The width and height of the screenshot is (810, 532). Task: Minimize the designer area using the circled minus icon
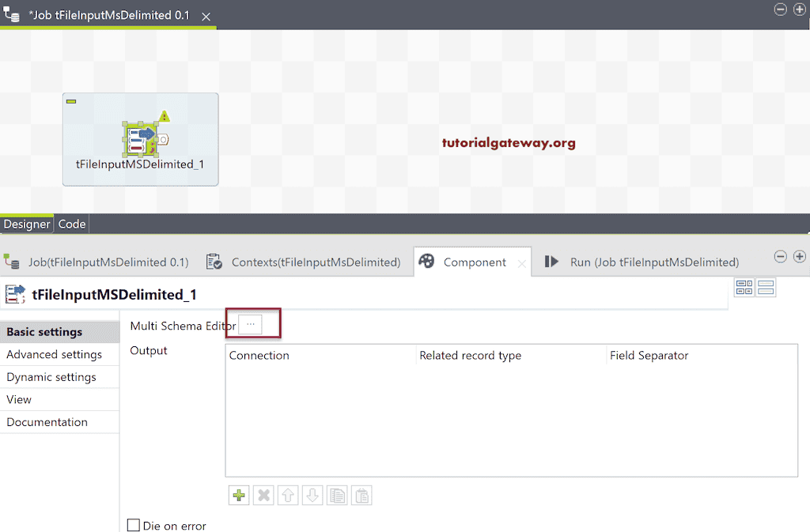click(x=780, y=9)
